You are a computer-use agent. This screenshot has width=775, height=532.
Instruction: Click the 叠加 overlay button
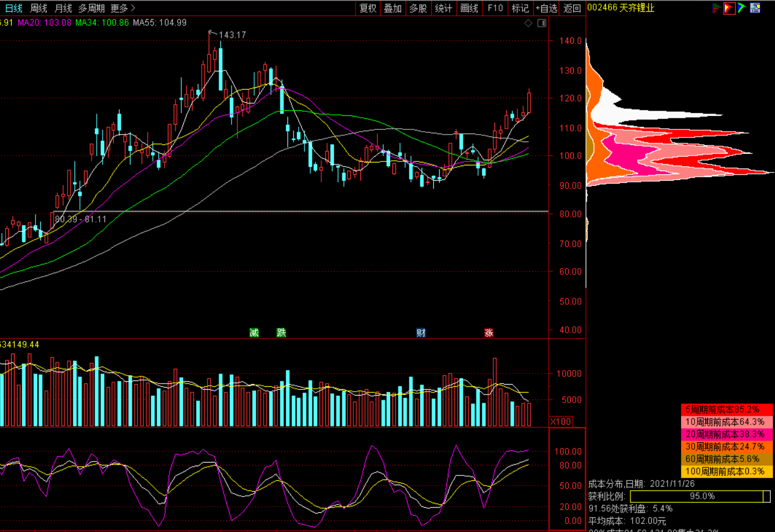click(393, 8)
